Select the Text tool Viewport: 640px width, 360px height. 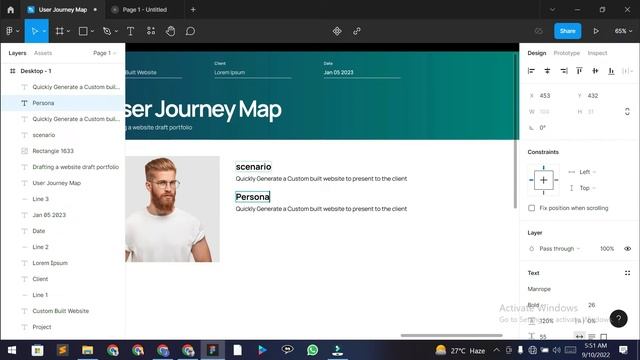(131, 31)
